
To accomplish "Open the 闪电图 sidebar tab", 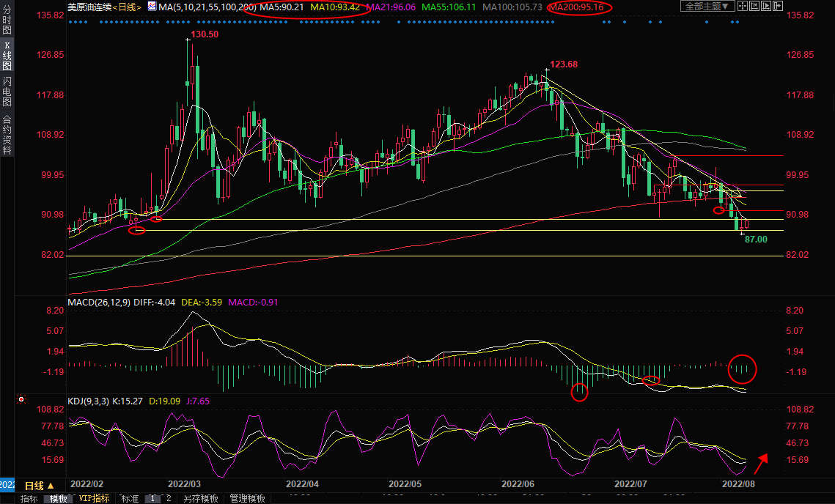I will pyautogui.click(x=7, y=91).
